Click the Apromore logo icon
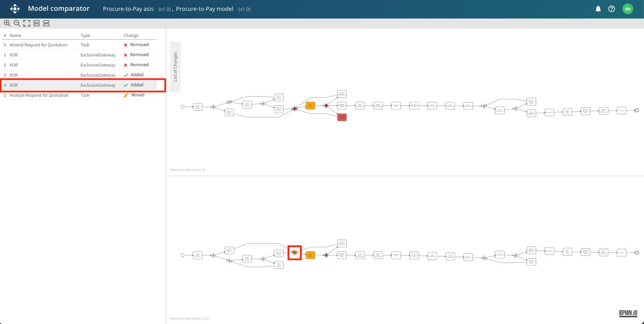This screenshot has width=644, height=324. (15, 9)
